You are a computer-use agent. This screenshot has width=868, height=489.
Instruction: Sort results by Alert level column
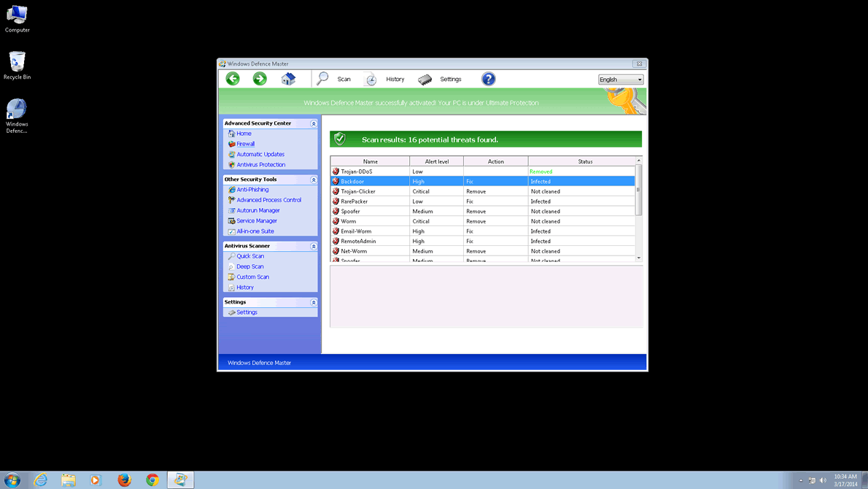(x=436, y=161)
